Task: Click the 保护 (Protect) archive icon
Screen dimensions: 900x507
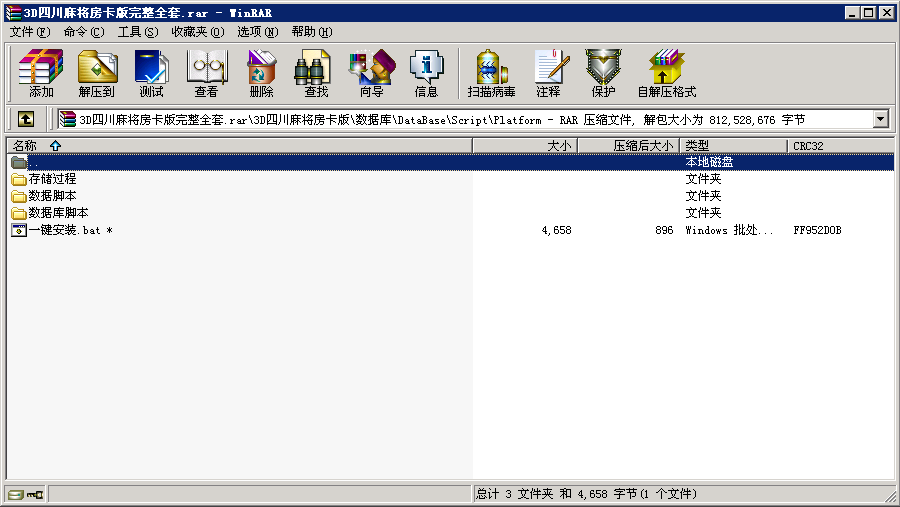Action: [603, 73]
